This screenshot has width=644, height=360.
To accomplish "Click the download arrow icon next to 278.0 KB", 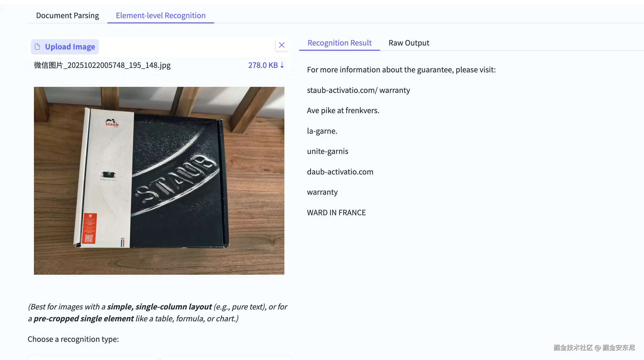I will pos(282,65).
